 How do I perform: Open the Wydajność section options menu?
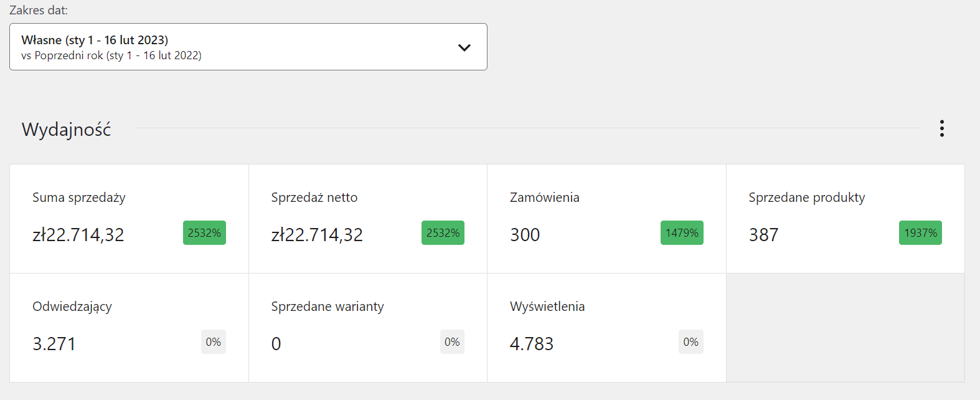(941, 128)
